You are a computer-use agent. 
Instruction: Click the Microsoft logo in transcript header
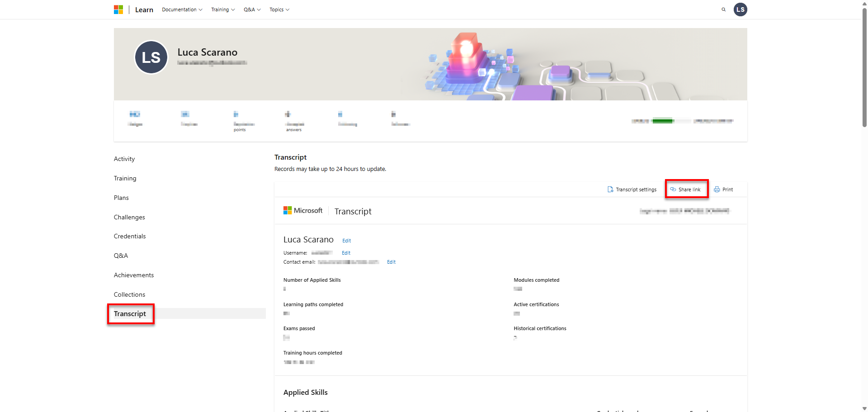tap(288, 211)
